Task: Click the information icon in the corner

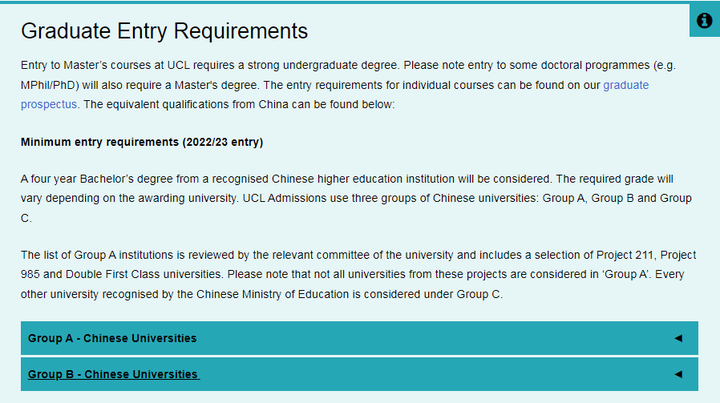Action: coord(704,21)
